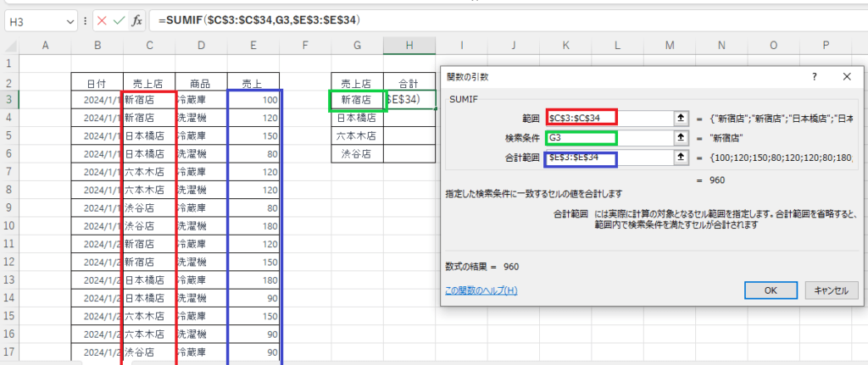The width and height of the screenshot is (868, 365).
Task: Collapse dialog using 範囲 range selector icon
Action: click(682, 118)
